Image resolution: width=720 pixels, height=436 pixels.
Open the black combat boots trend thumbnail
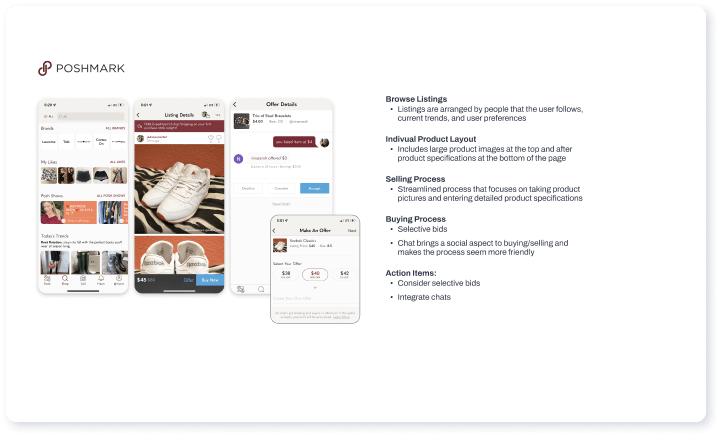pyautogui.click(x=114, y=262)
